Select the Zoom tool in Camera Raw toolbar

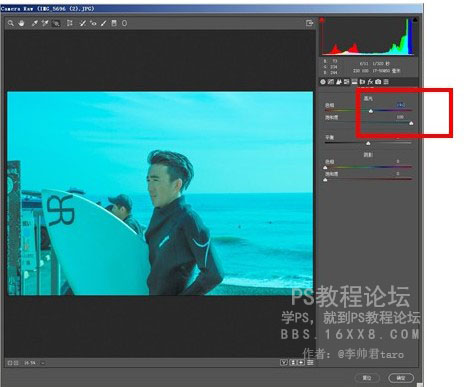(11, 23)
